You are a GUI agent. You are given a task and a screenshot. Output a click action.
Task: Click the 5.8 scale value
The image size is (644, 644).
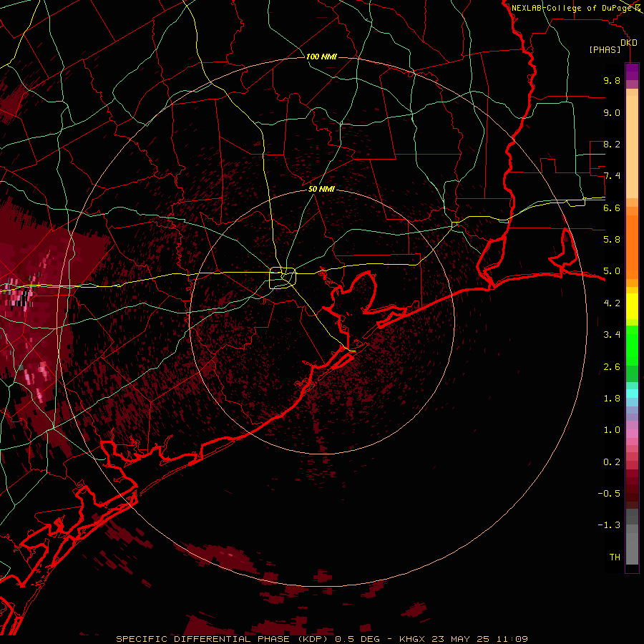click(612, 240)
